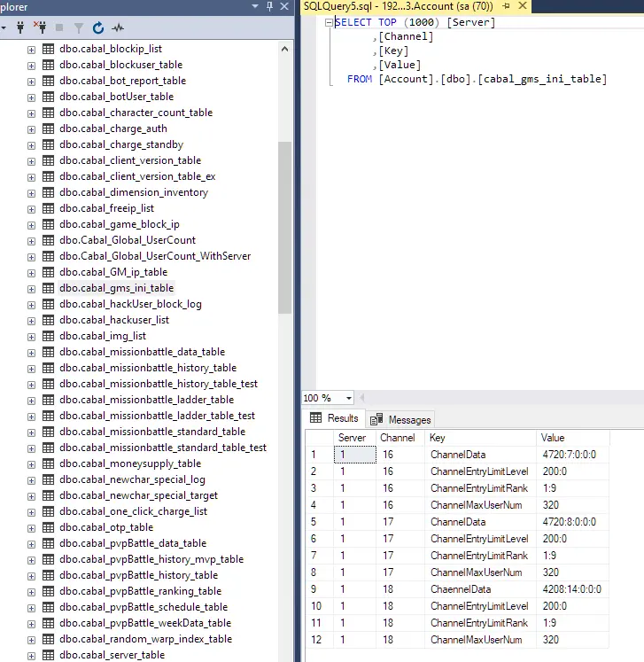Click the Filter funnel icon

click(79, 27)
